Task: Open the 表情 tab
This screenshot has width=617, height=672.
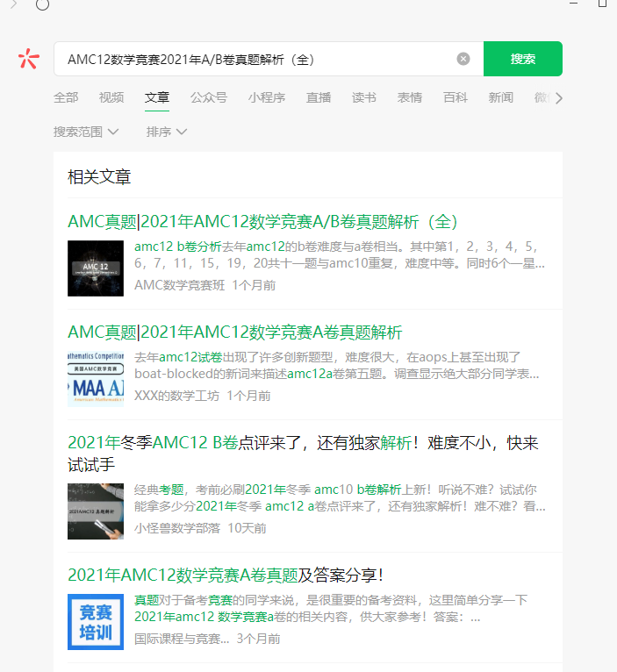Action: click(x=410, y=97)
